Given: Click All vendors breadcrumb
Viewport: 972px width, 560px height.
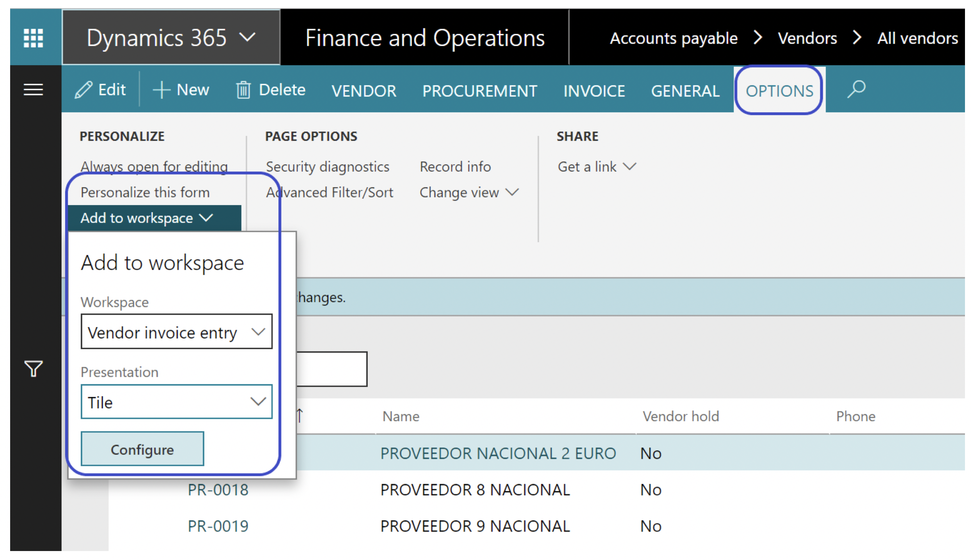Looking at the screenshot, I should [x=917, y=38].
